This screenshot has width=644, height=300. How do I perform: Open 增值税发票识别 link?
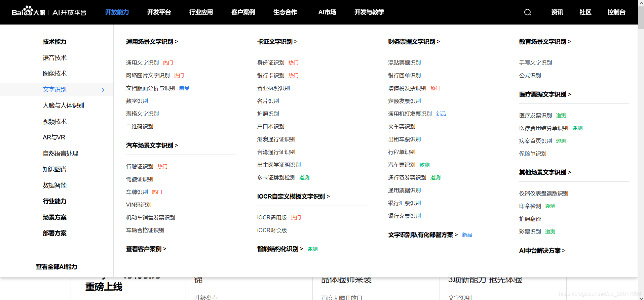coord(407,88)
